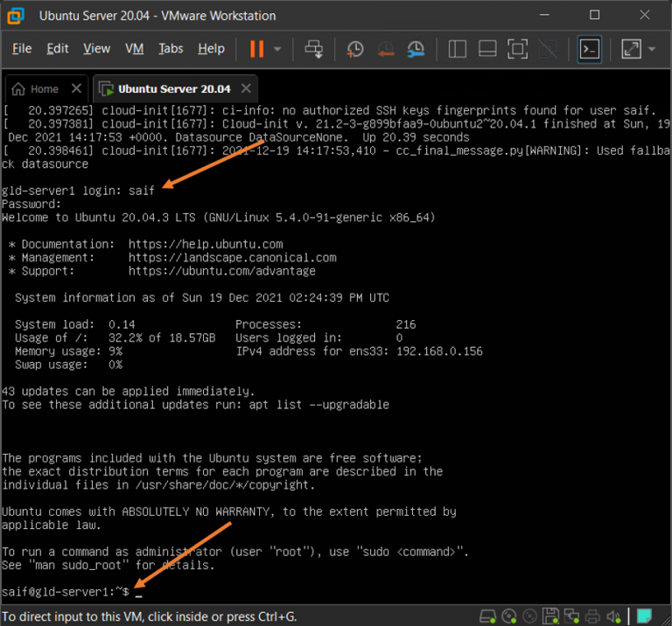Open the View menu
Image resolution: width=672 pixels, height=626 pixels.
click(x=96, y=49)
